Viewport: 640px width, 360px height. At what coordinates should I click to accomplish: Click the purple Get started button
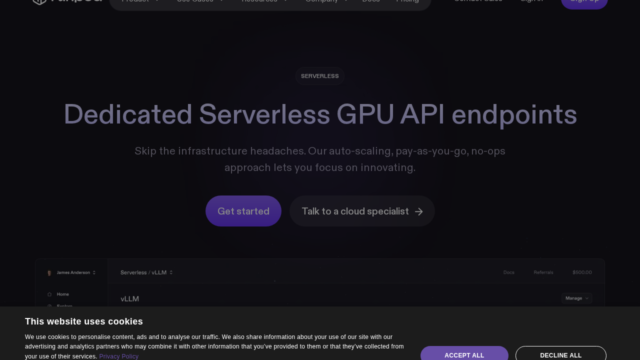(x=243, y=211)
